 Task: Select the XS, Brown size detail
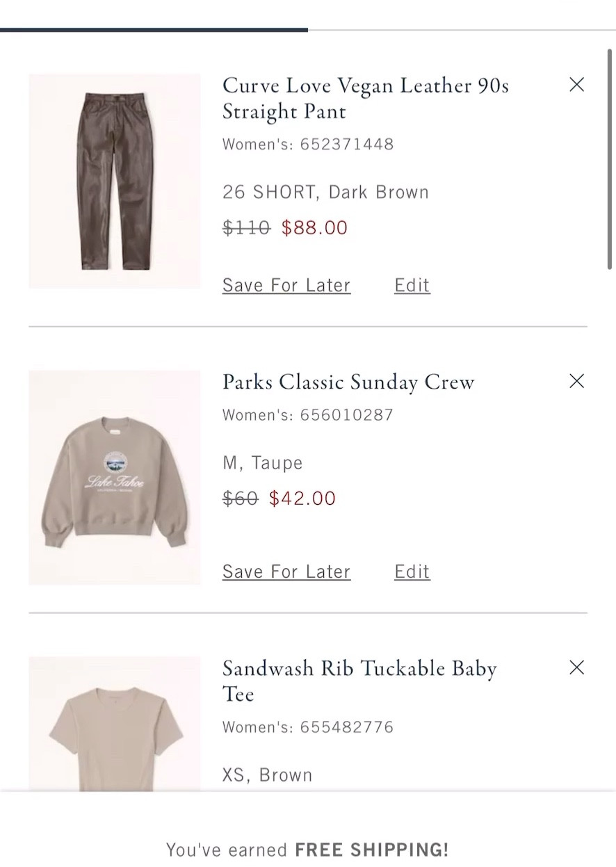(267, 775)
